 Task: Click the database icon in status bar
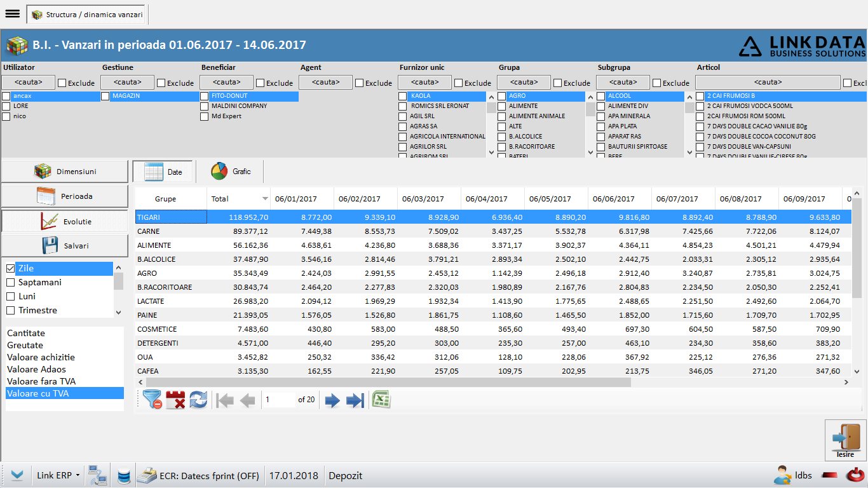(x=124, y=475)
